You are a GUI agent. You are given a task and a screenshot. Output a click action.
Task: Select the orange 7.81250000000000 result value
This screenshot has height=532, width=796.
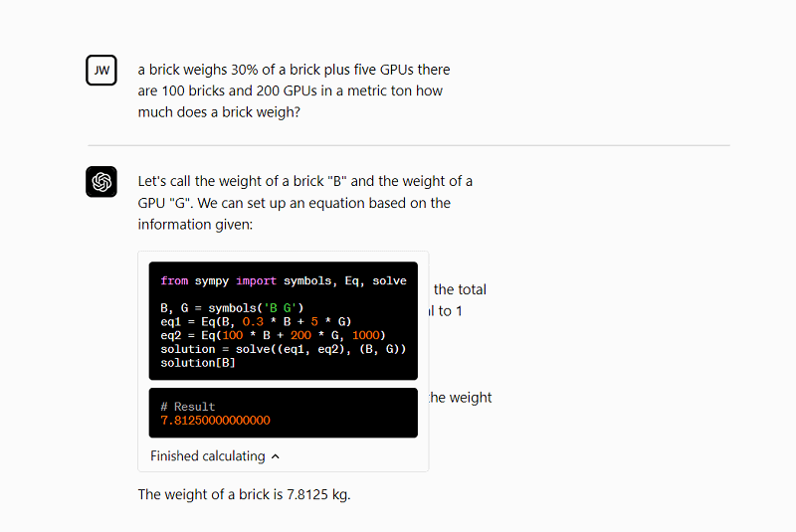coord(215,420)
